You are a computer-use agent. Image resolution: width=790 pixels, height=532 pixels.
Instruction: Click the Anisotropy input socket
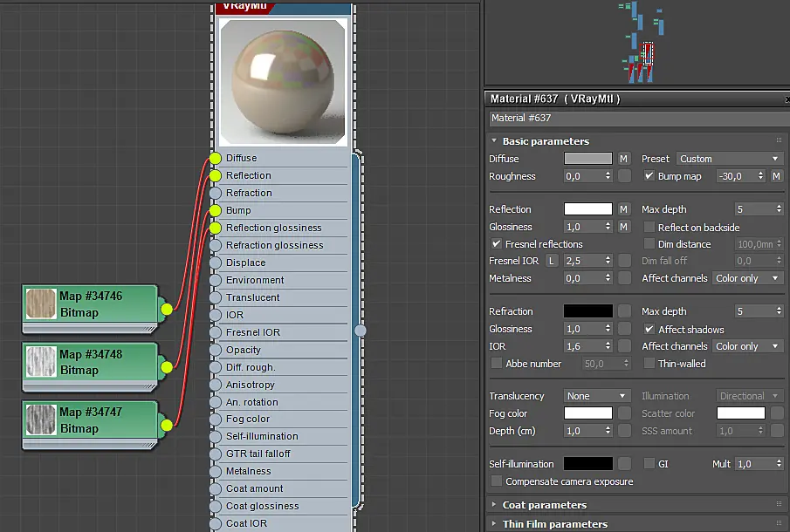(x=215, y=385)
